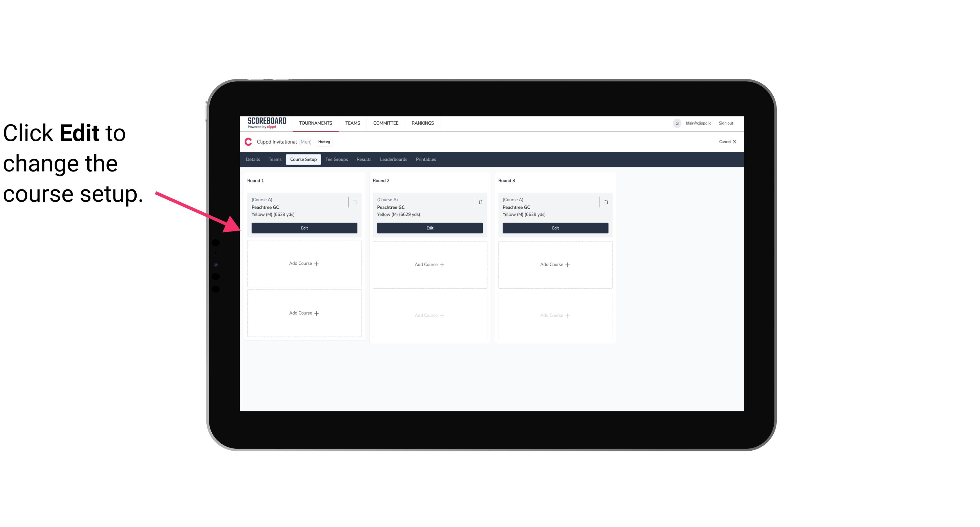Click the delete icon on Round 3 course

[x=604, y=202]
